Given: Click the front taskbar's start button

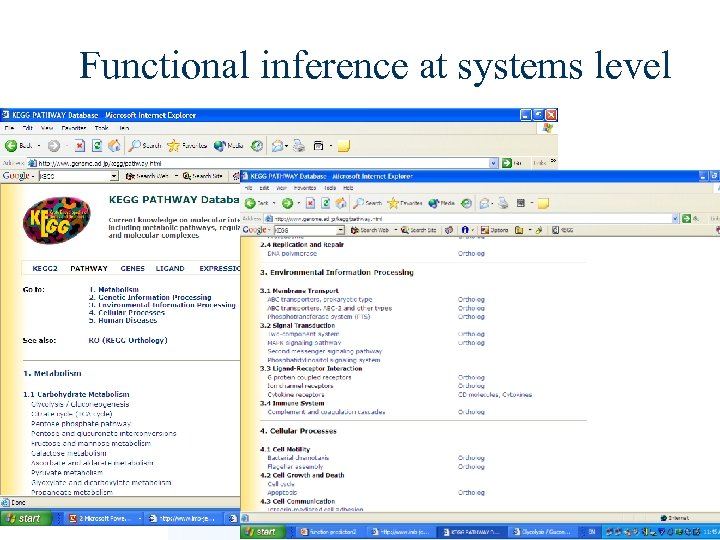Looking at the screenshot, I should tap(264, 532).
